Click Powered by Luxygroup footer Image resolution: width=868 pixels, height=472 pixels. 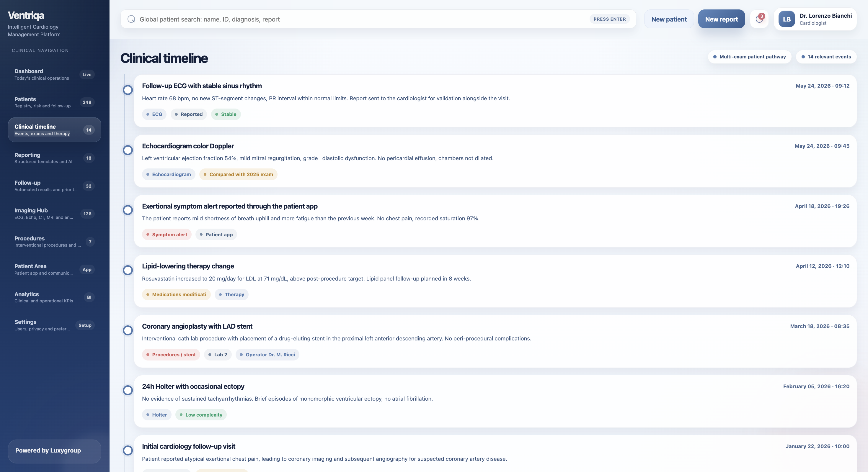coord(54,451)
